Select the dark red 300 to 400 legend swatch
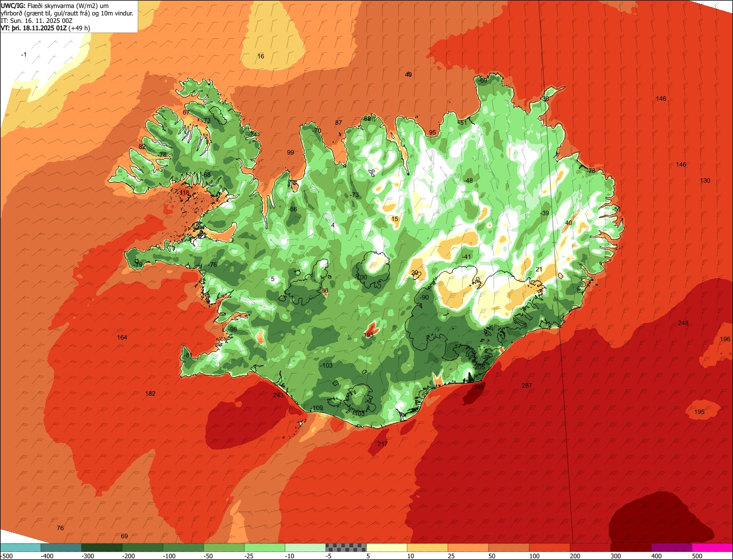The image size is (733, 560). point(630,547)
